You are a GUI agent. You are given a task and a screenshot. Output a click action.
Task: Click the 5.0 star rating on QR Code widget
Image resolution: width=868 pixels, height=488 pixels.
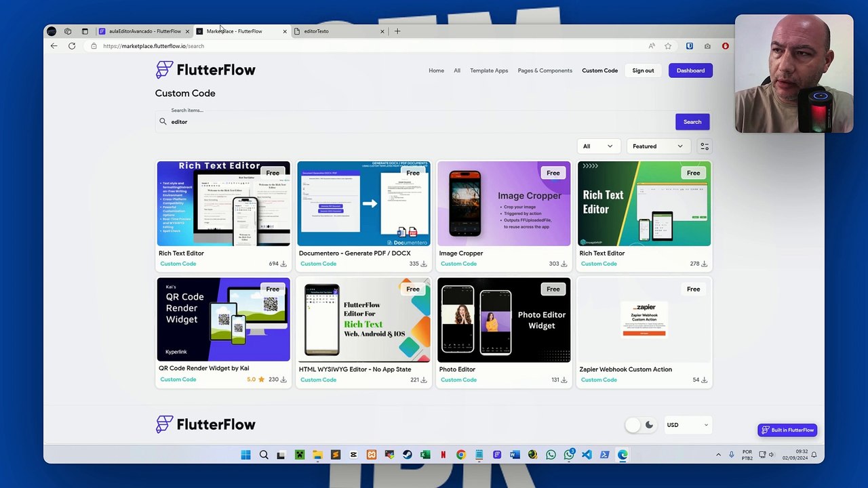(256, 380)
